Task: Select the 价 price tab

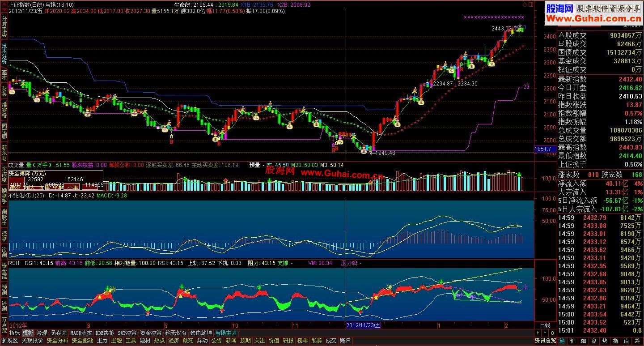Action: coord(573,341)
